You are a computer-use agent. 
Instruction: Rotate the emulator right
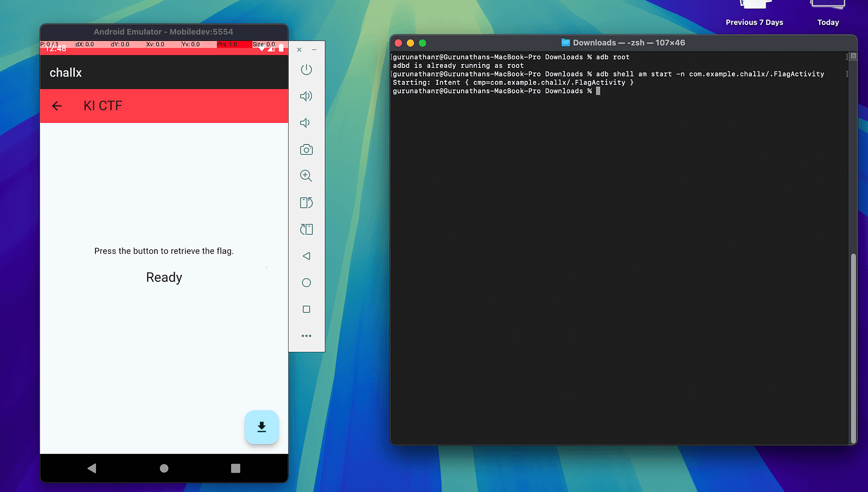pos(306,203)
